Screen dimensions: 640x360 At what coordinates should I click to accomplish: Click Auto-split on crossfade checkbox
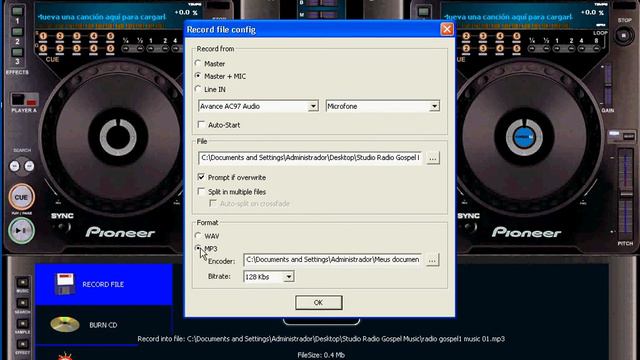[x=213, y=203]
